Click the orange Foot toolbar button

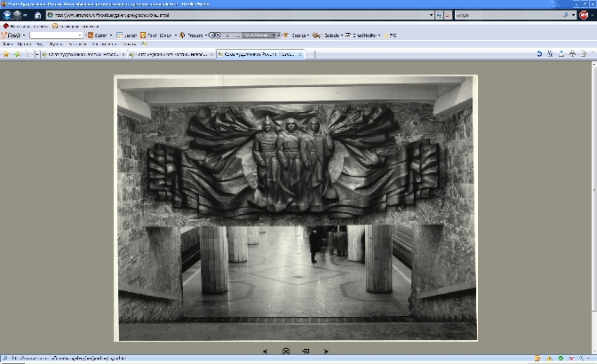pyautogui.click(x=155, y=35)
